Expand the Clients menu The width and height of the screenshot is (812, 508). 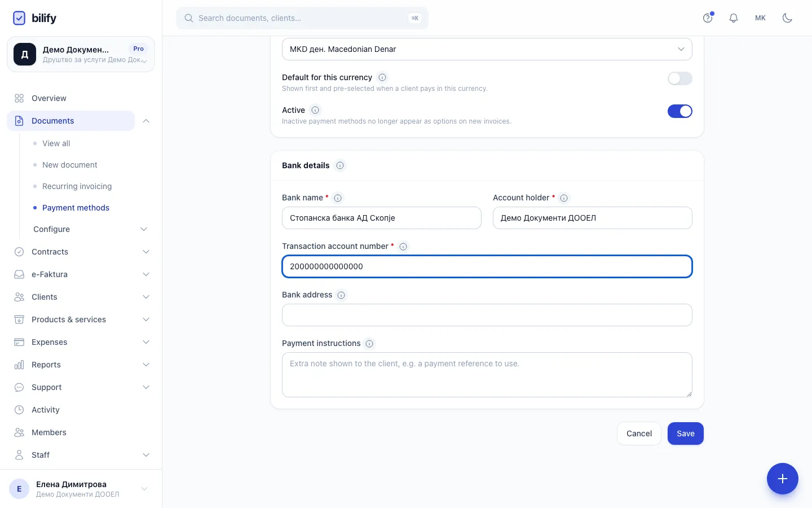(x=146, y=297)
